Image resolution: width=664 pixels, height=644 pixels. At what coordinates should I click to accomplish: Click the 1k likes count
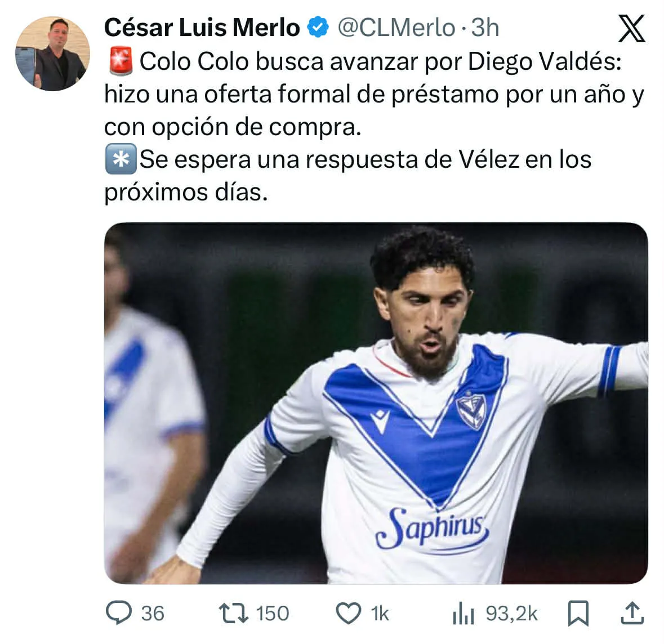click(x=380, y=614)
